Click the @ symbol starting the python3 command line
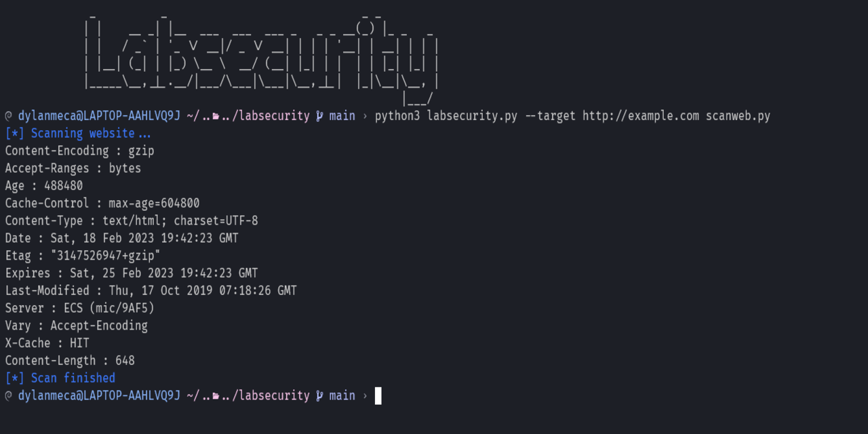The height and width of the screenshot is (434, 868). tap(8, 116)
